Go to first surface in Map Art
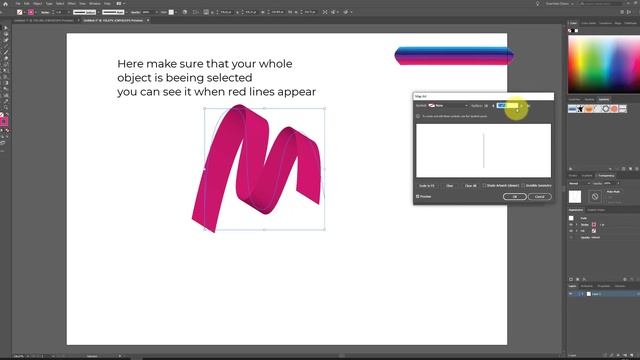The image size is (640, 360). pyautogui.click(x=486, y=106)
